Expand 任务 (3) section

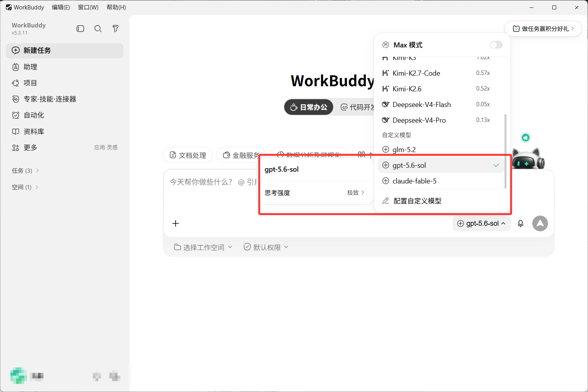pyautogui.click(x=25, y=171)
